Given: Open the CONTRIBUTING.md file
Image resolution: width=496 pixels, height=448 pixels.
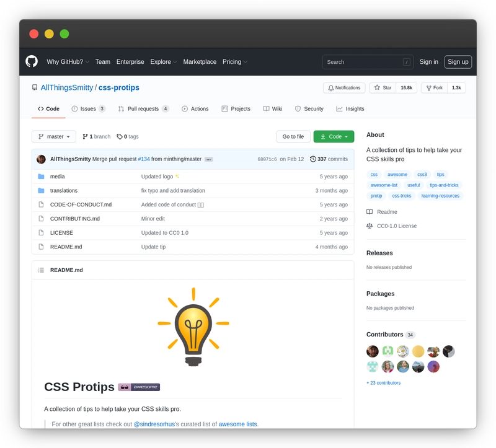Looking at the screenshot, I should coord(75,219).
